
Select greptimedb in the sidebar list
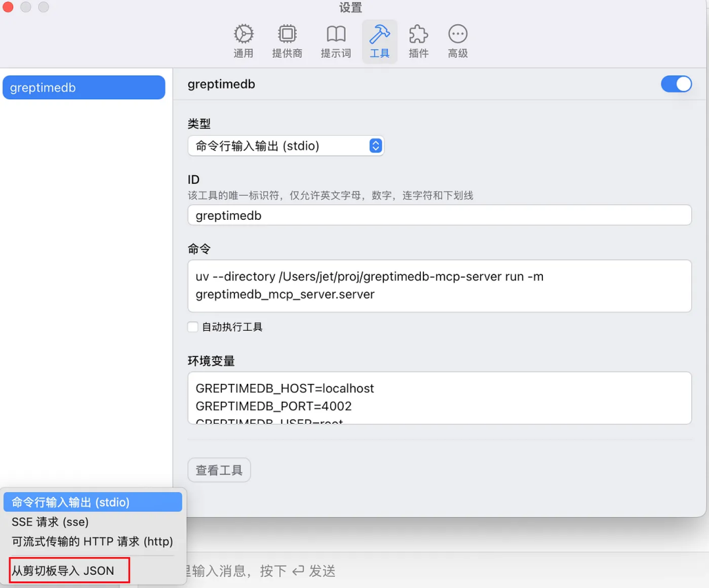[84, 87]
